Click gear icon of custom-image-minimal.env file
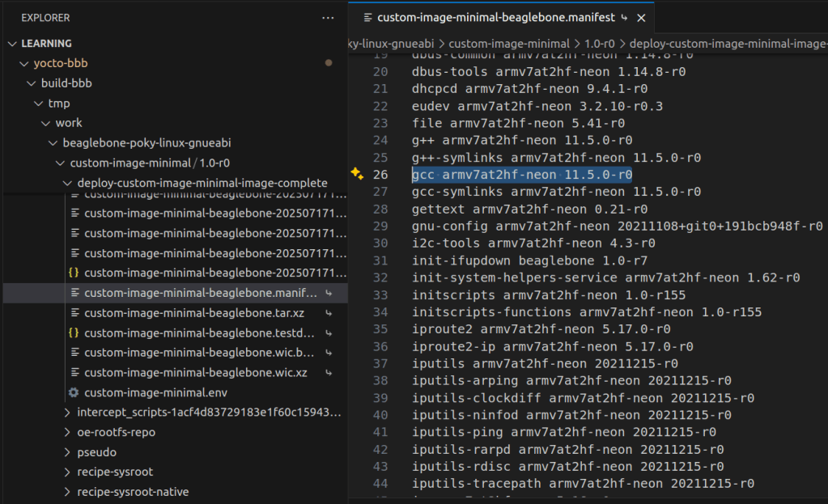The width and height of the screenshot is (828, 504). click(74, 392)
